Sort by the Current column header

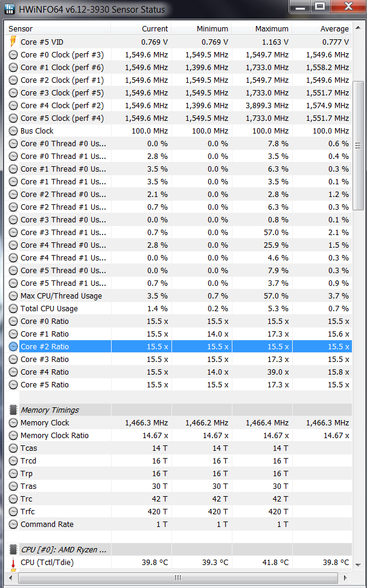141,28
